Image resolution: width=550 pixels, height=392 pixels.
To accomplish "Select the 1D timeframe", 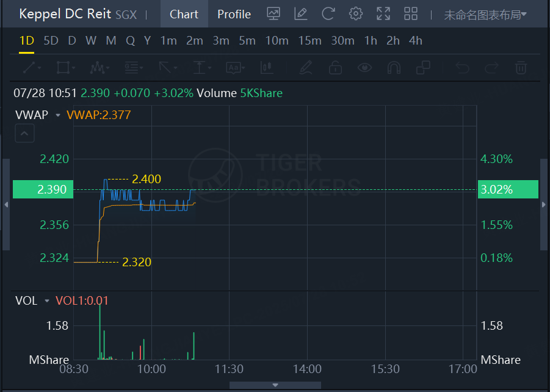I will [27, 41].
